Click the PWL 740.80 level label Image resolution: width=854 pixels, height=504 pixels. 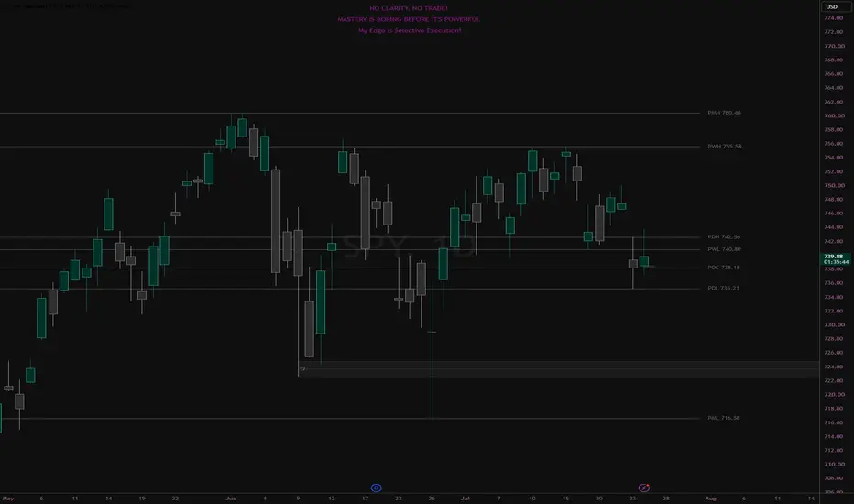(x=724, y=249)
